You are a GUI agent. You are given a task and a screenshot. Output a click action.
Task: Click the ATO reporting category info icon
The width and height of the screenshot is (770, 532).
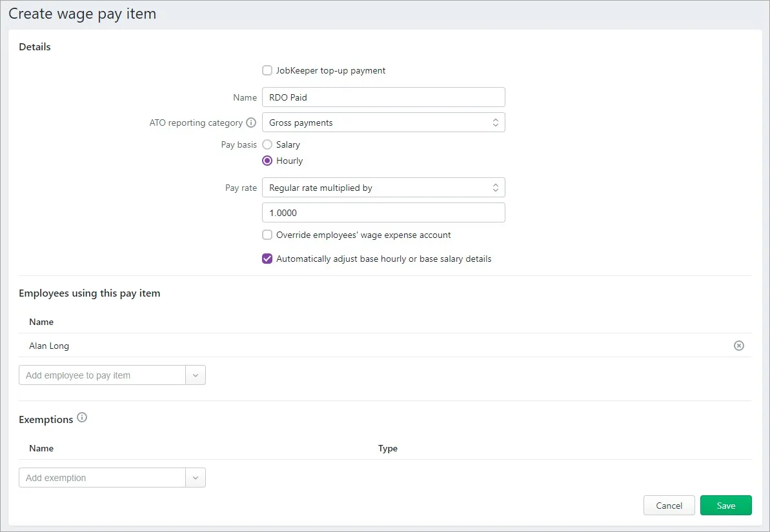(251, 123)
